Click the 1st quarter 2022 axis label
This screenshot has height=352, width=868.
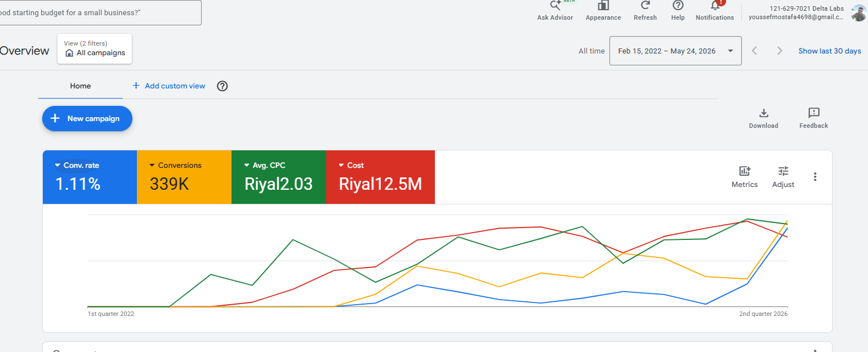[111, 314]
